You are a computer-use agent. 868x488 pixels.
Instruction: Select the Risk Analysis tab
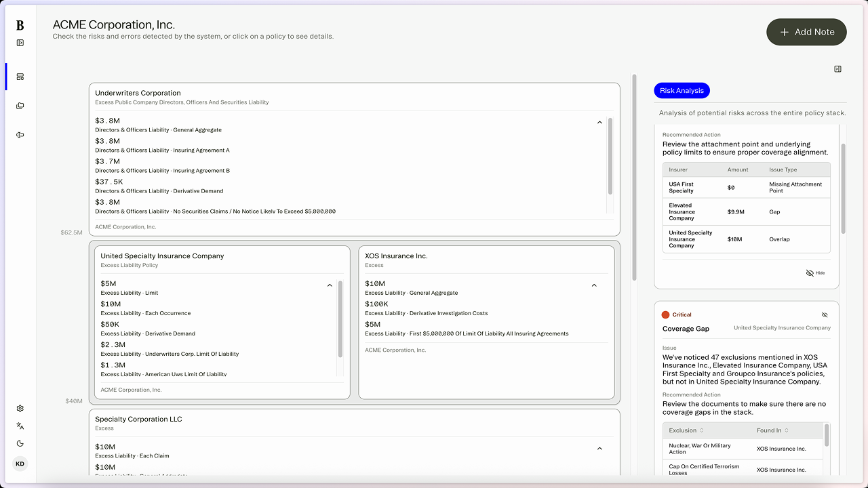click(682, 91)
